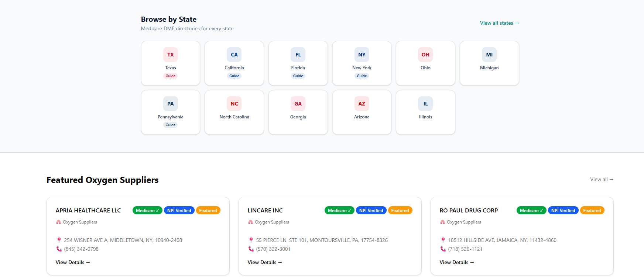Click the APRIA HEALTHCARE LLC supplier name

(x=88, y=210)
